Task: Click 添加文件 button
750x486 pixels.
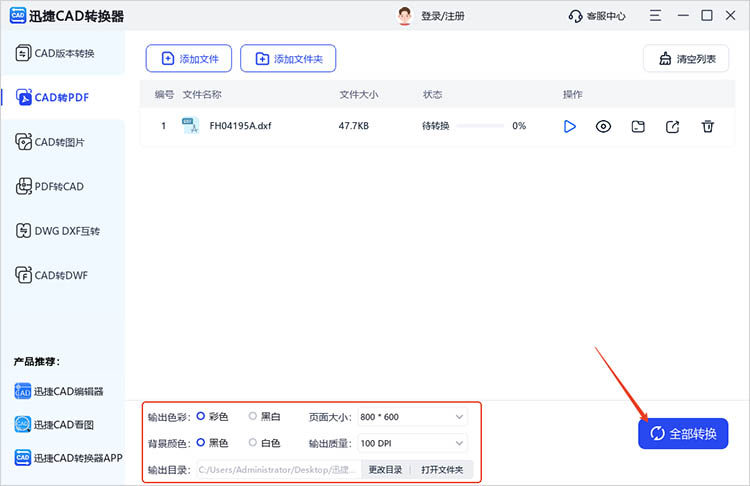Action: point(189,58)
